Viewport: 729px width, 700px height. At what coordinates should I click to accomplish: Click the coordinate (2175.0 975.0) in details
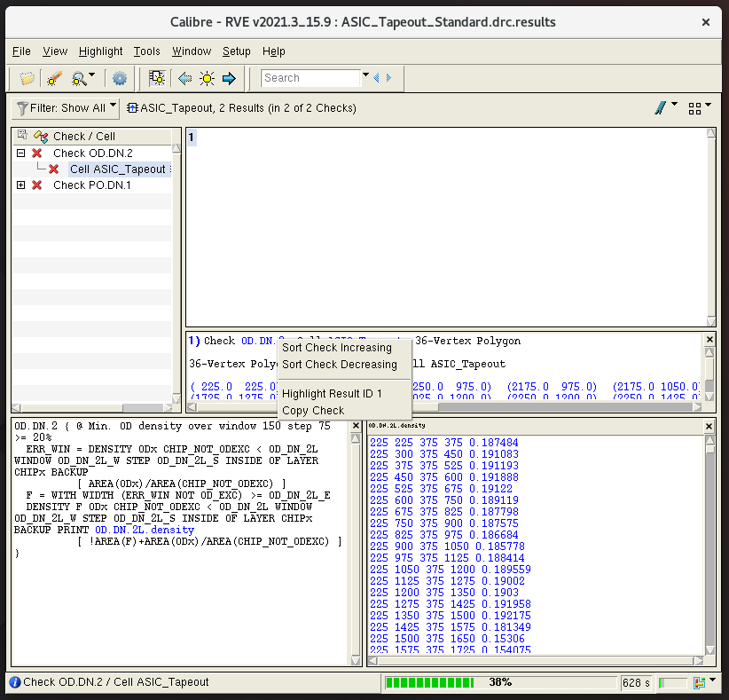click(552, 387)
